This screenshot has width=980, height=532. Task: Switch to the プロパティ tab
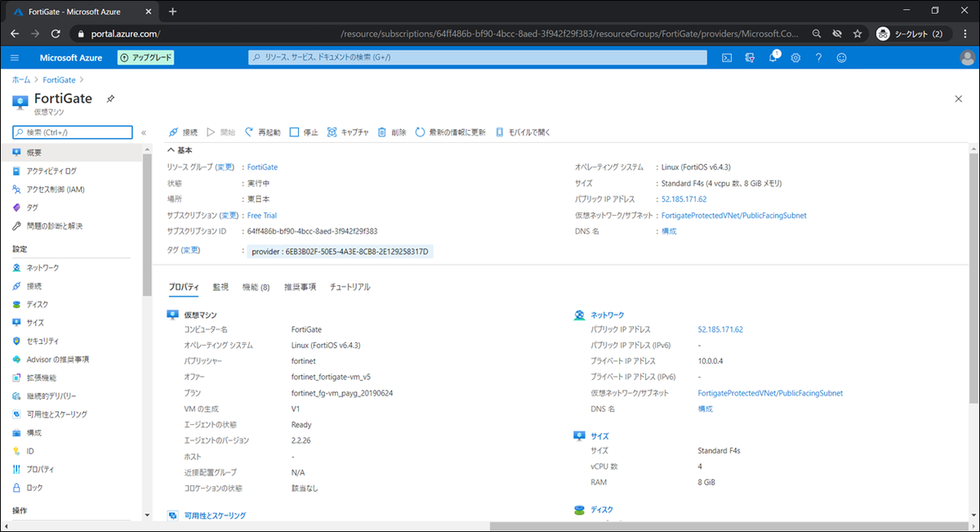pyautogui.click(x=184, y=287)
